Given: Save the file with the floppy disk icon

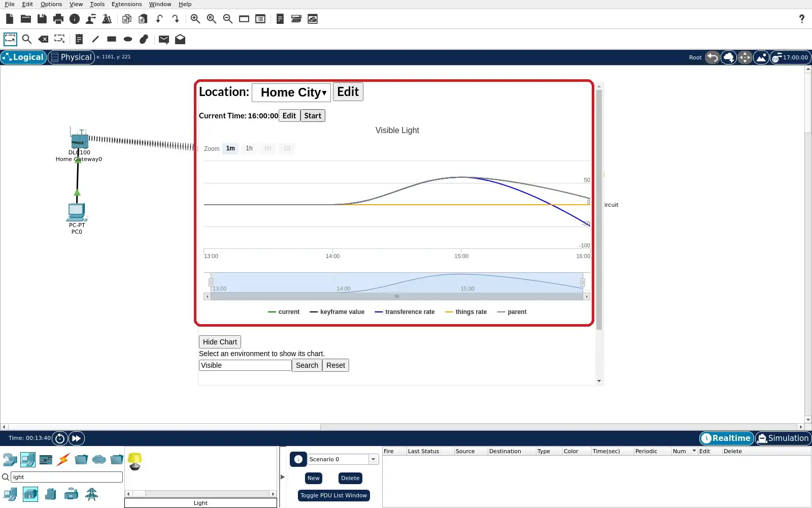Looking at the screenshot, I should (x=42, y=19).
